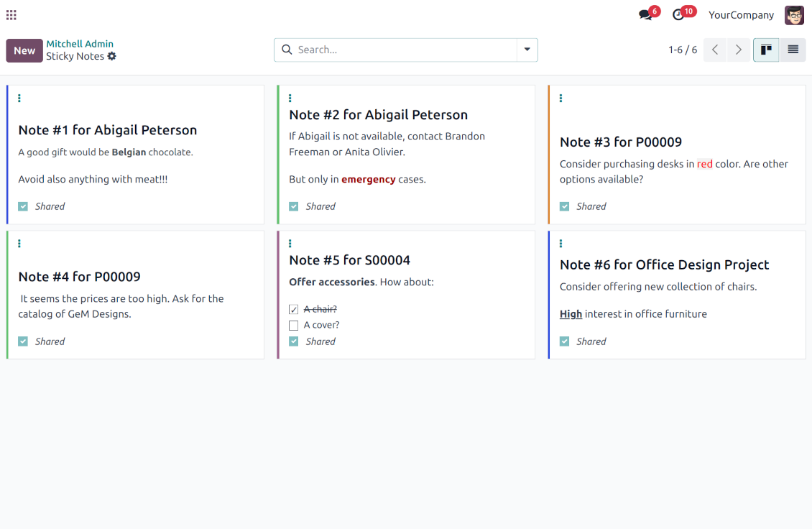This screenshot has width=812, height=529.
Task: Expand the search options dropdown arrow
Action: (527, 50)
